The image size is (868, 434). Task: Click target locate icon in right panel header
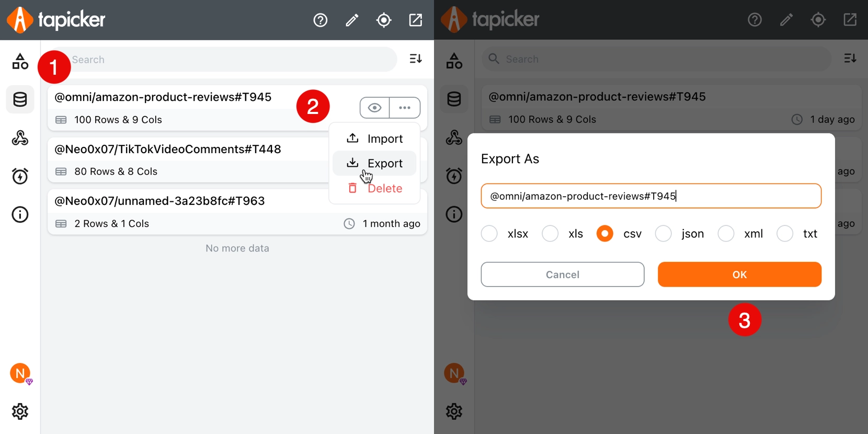(818, 20)
